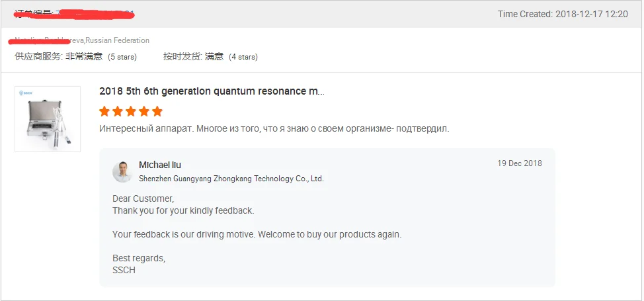Click the fourth orange rating star

point(144,111)
